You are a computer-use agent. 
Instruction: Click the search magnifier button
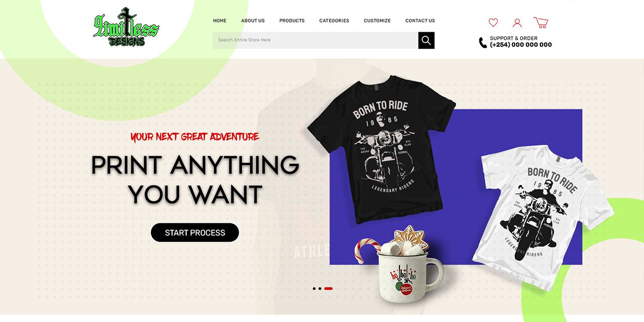click(x=426, y=40)
